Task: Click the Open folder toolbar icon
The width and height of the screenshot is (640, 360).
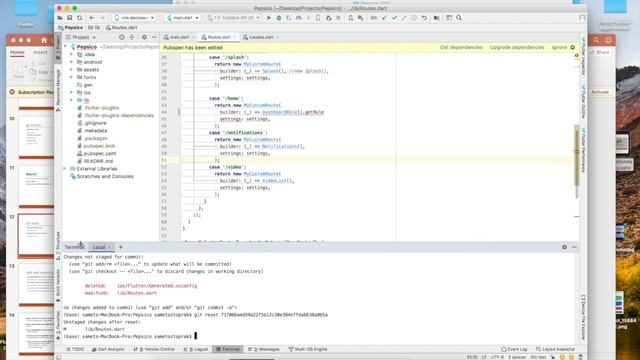Action: [x=60, y=18]
